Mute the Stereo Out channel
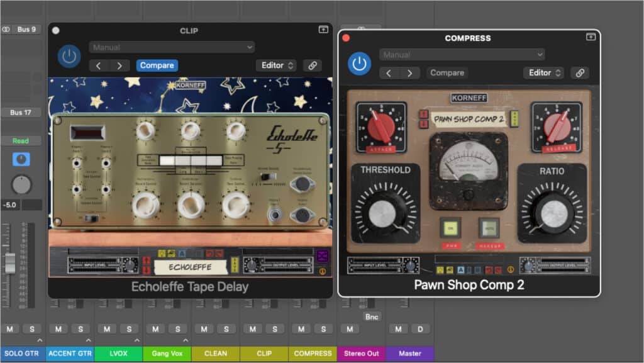The width and height of the screenshot is (644, 363). (x=350, y=329)
